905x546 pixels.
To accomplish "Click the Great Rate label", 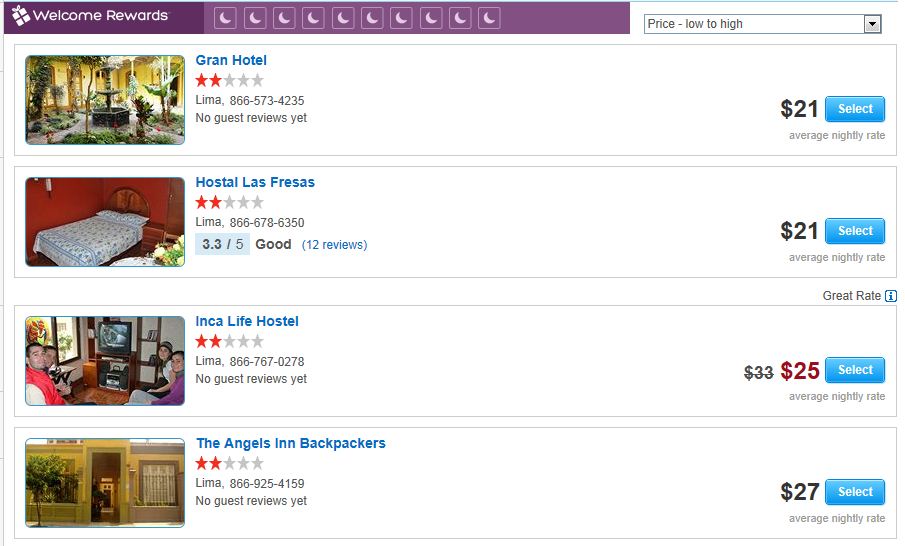I will tap(851, 296).
